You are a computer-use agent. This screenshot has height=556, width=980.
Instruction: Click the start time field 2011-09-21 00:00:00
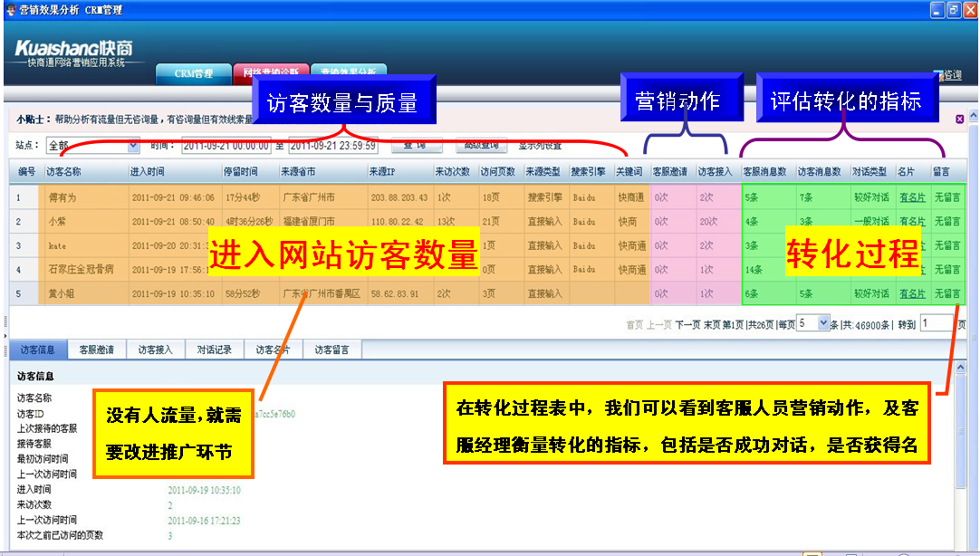226,145
